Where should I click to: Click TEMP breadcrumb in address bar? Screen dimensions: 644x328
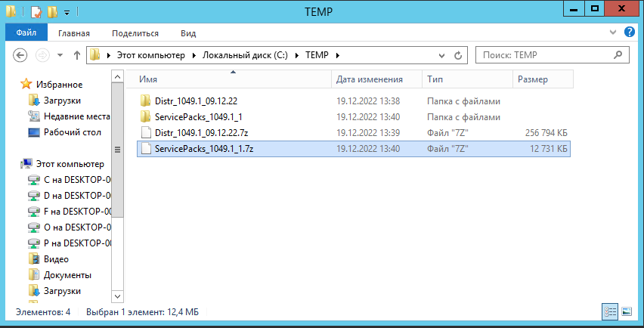tap(317, 55)
